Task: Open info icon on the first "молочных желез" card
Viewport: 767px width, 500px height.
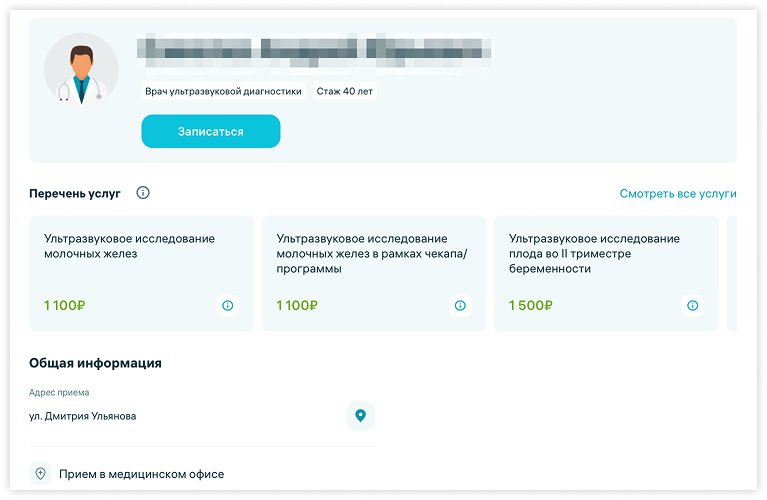Action: coord(227,306)
